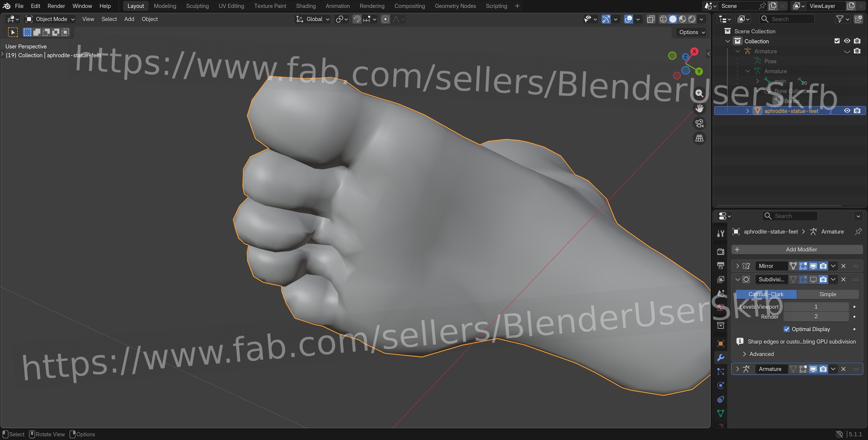Open Tool properties tab in Properties editor
Viewport: 868px width, 440px height.
[x=720, y=233]
